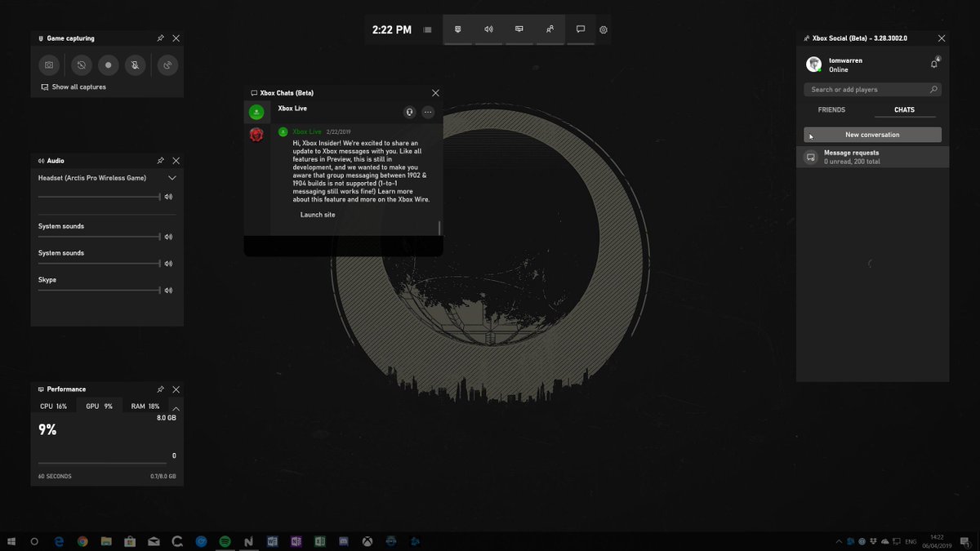The width and height of the screenshot is (980, 551).
Task: Pin the Performance widget
Action: (161, 389)
